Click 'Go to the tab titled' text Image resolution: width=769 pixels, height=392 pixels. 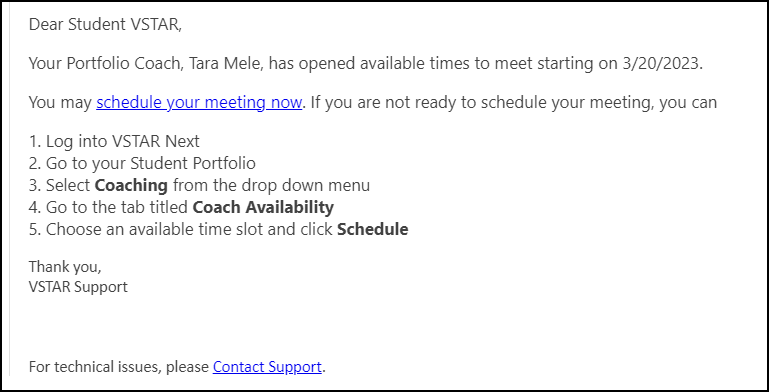(x=117, y=207)
